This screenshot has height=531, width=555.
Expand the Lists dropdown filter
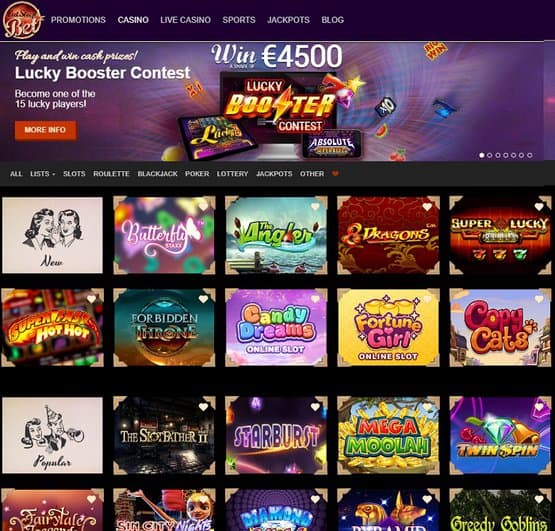pos(42,174)
